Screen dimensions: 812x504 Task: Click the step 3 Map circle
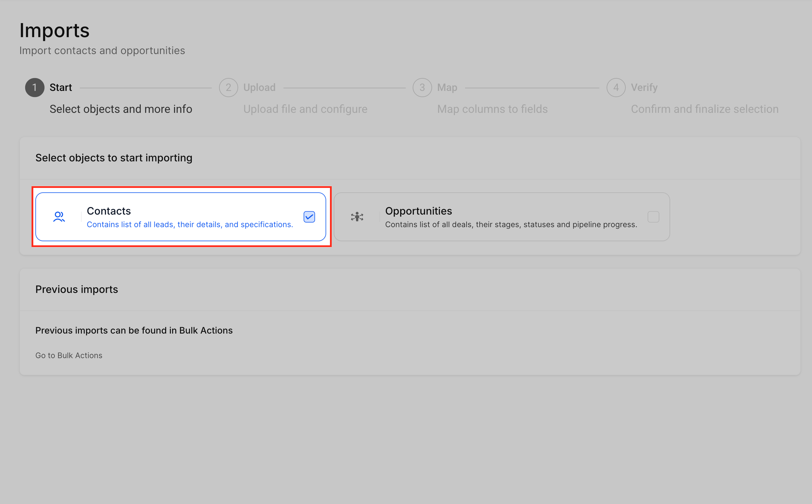tap(422, 88)
